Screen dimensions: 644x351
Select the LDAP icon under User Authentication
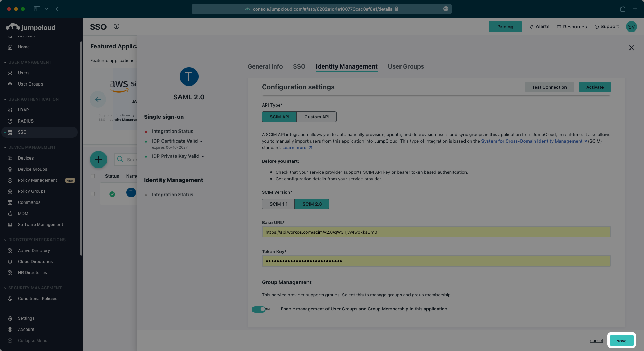coord(10,110)
